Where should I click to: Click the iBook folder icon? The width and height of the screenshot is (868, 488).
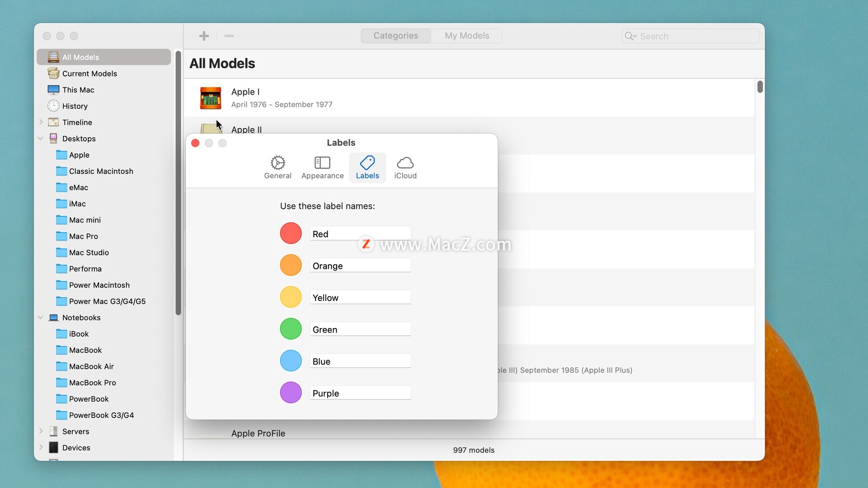[61, 334]
